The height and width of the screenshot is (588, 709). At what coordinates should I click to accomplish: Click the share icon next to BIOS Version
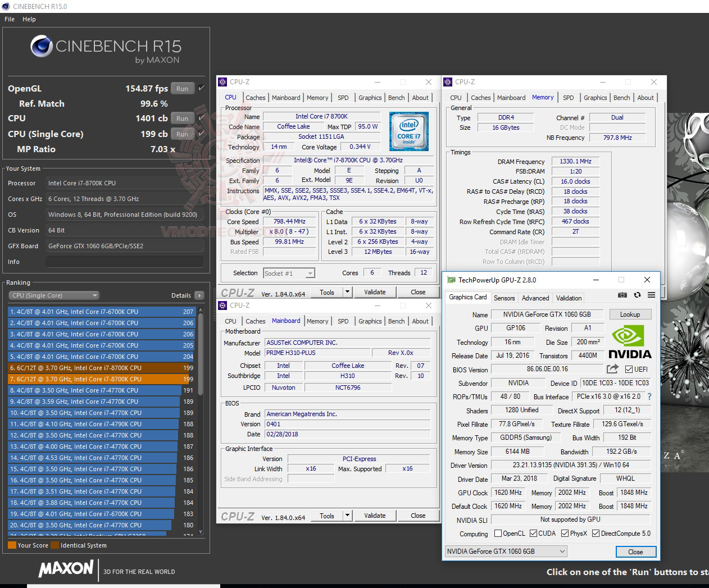[612, 369]
